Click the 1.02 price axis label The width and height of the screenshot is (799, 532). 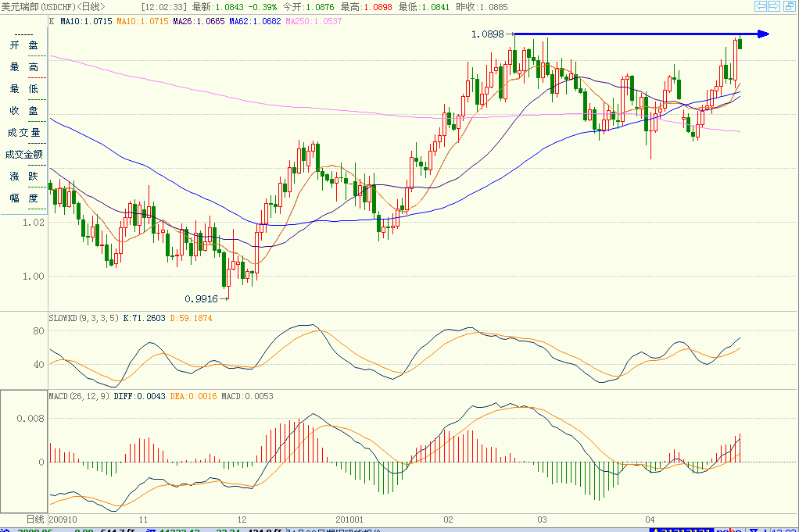(33, 223)
